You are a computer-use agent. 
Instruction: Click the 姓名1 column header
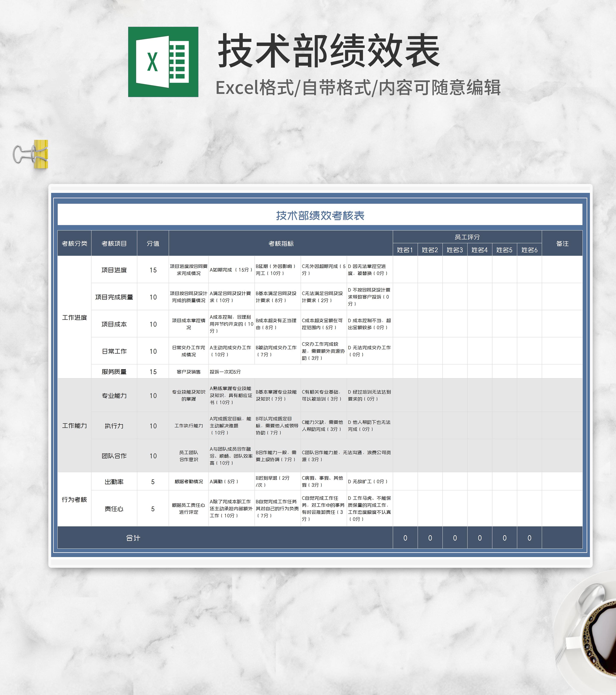[405, 250]
